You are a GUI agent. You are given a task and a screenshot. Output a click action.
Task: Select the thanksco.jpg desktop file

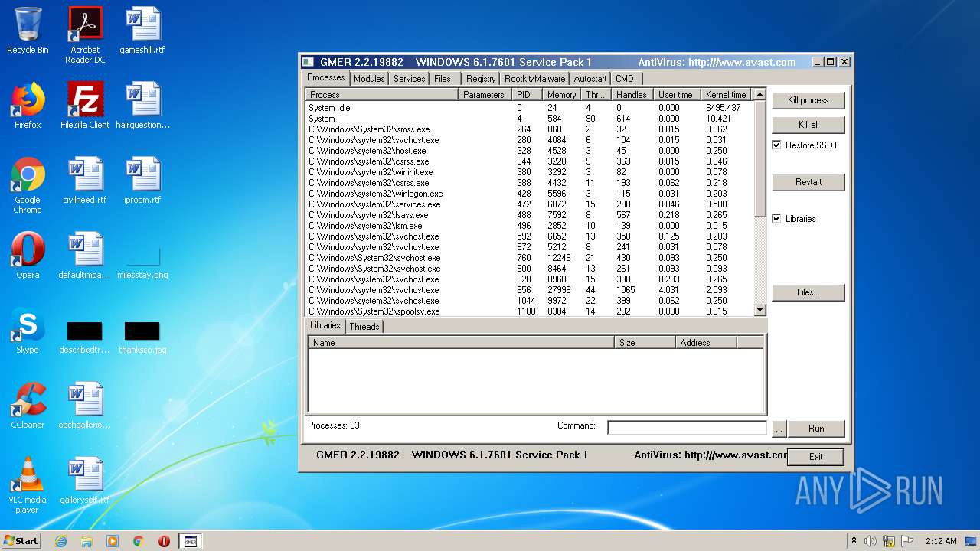click(x=142, y=337)
